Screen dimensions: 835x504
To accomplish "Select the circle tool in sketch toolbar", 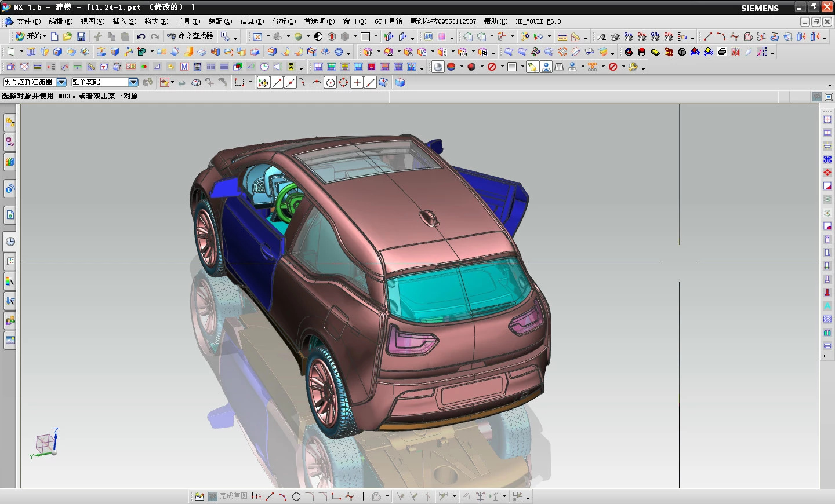I will tap(296, 496).
